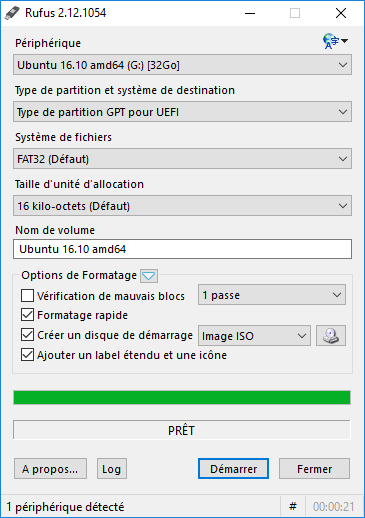This screenshot has width=365, height=518.
Task: Click the ISO image disc browse icon
Action: pyautogui.click(x=331, y=335)
